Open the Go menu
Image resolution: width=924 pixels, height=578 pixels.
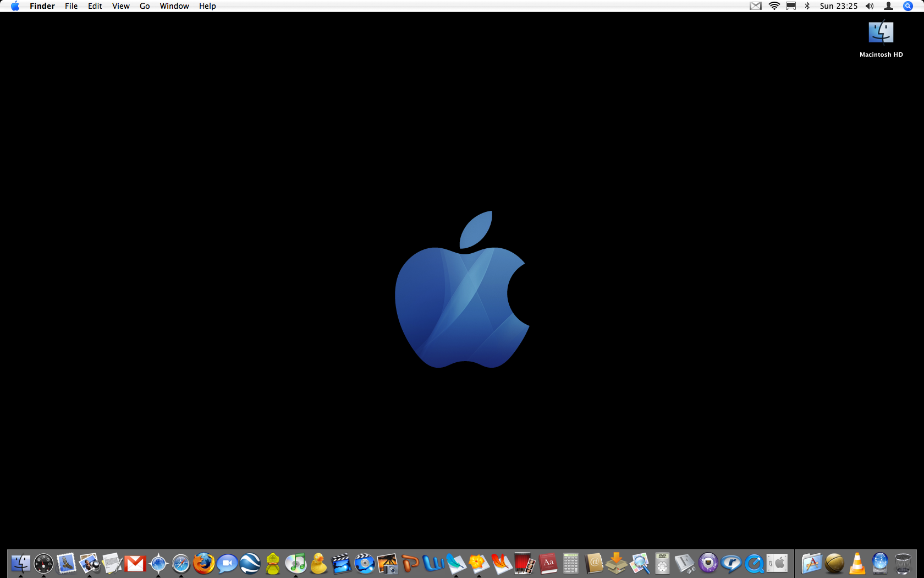coord(145,6)
